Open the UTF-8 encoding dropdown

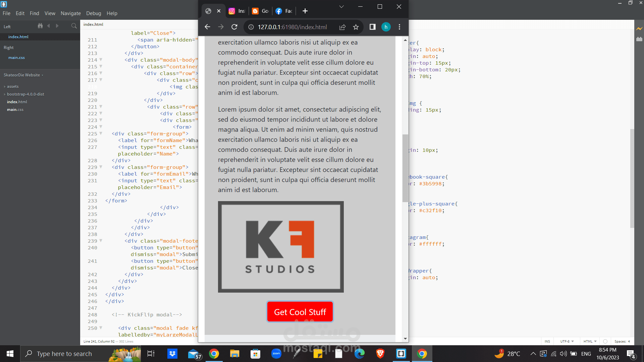[x=567, y=341]
